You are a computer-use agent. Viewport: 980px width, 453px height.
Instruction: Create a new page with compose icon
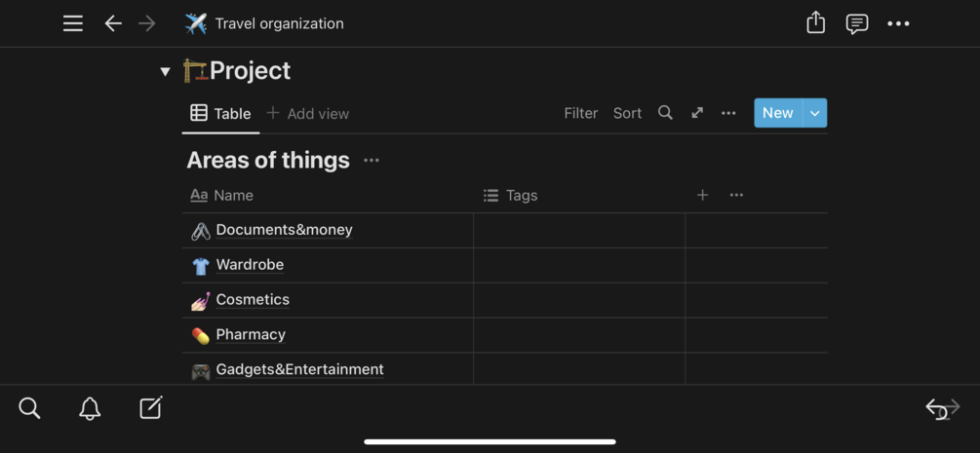click(x=151, y=408)
